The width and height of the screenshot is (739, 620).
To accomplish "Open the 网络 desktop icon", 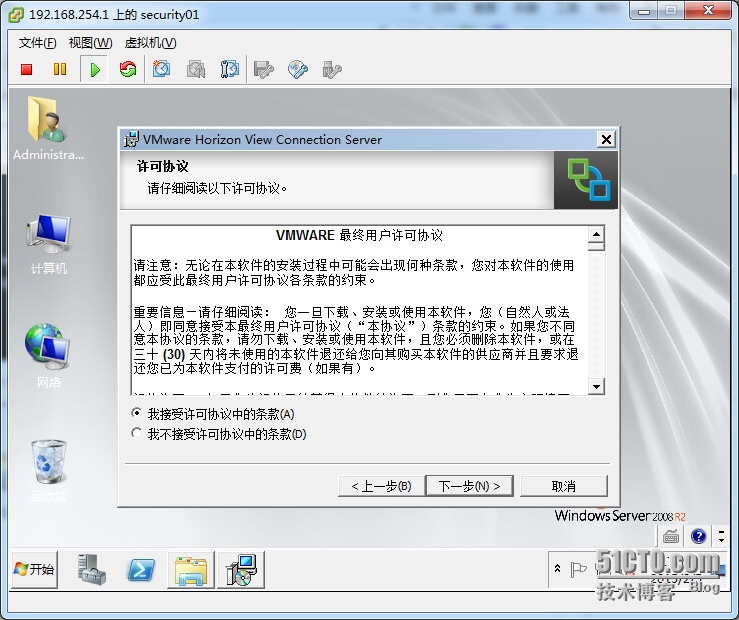I will (48, 356).
